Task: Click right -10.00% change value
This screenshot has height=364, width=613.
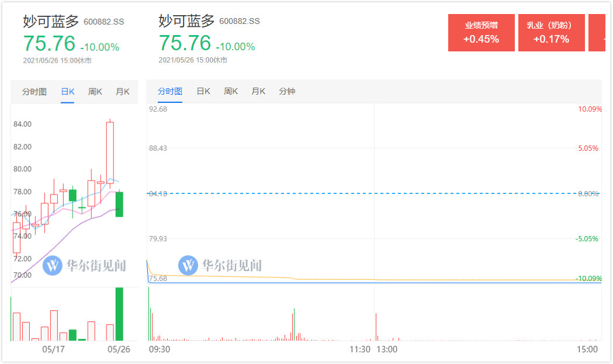Action: tap(235, 47)
